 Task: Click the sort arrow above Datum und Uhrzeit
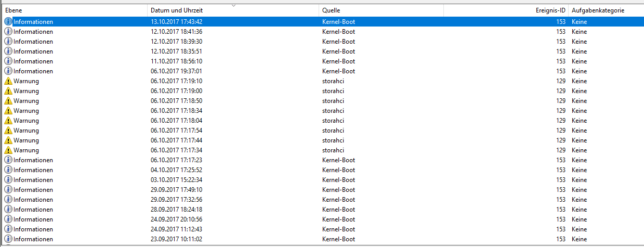point(233,6)
